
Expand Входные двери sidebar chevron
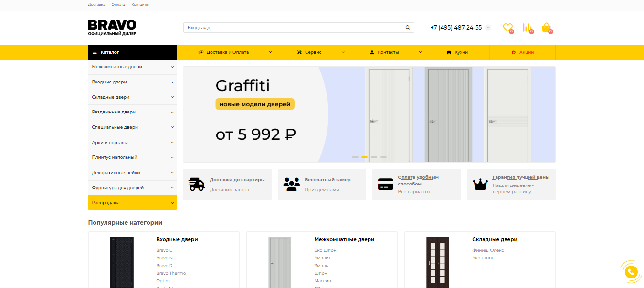(172, 82)
